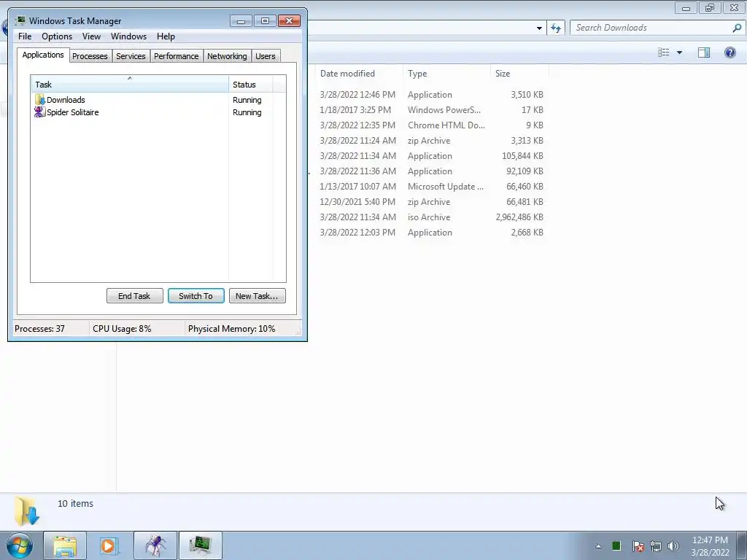Open the Action Center flag tray icon
This screenshot has height=560, width=747.
638,546
